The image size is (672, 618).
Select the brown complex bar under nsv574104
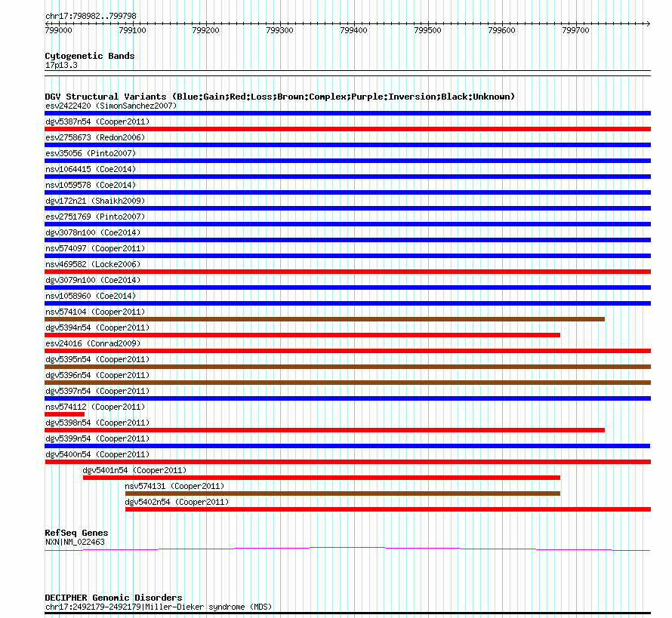point(325,319)
